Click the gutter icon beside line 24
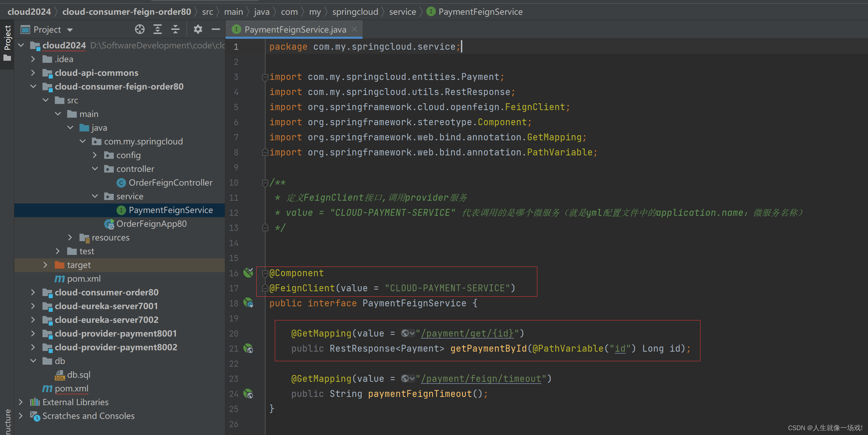The image size is (868, 435). click(x=248, y=394)
